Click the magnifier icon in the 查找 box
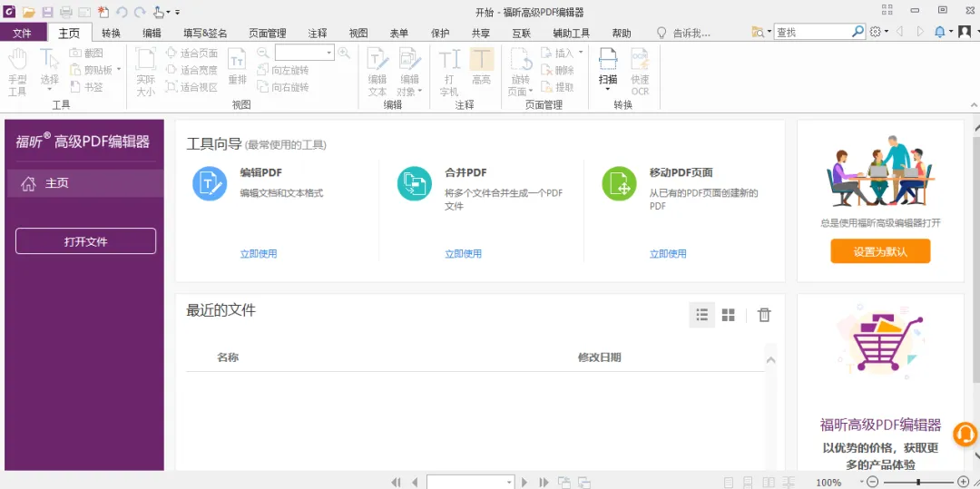The image size is (980, 489). pos(858,31)
